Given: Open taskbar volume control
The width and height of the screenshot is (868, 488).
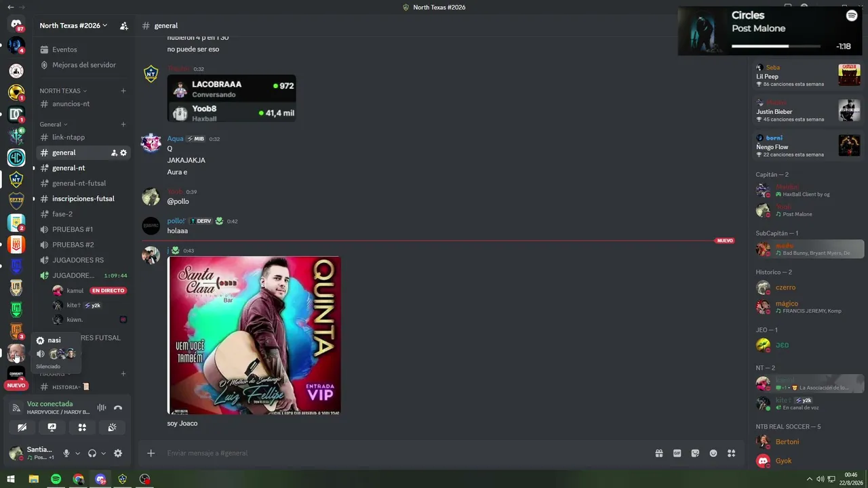Looking at the screenshot, I should click(x=820, y=479).
